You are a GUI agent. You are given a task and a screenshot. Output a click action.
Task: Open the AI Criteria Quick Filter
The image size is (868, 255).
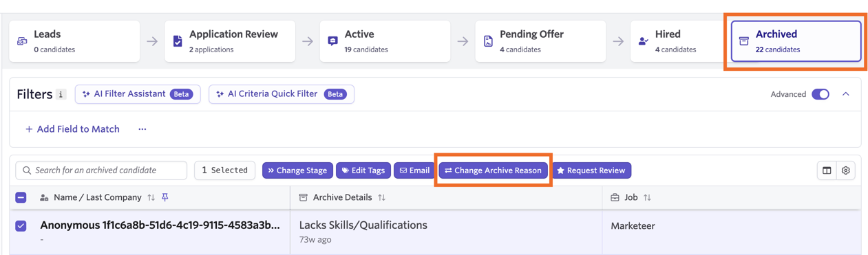(282, 94)
